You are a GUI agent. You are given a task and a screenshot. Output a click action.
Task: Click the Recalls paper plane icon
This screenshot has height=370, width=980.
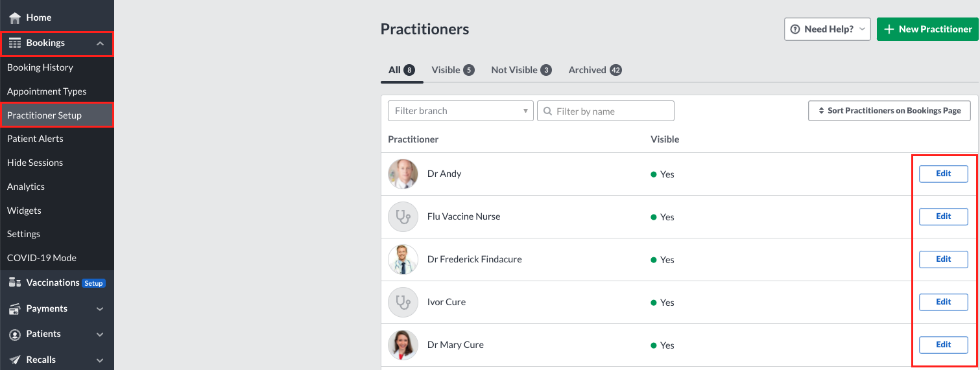click(x=15, y=360)
